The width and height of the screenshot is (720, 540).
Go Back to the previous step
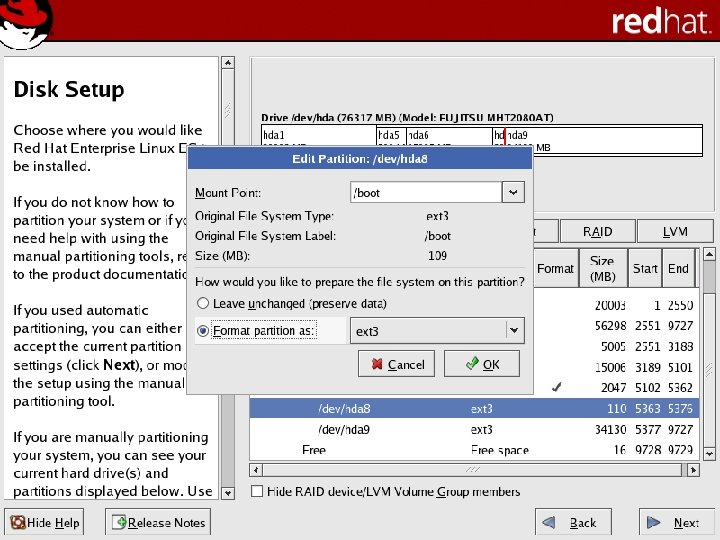573,522
